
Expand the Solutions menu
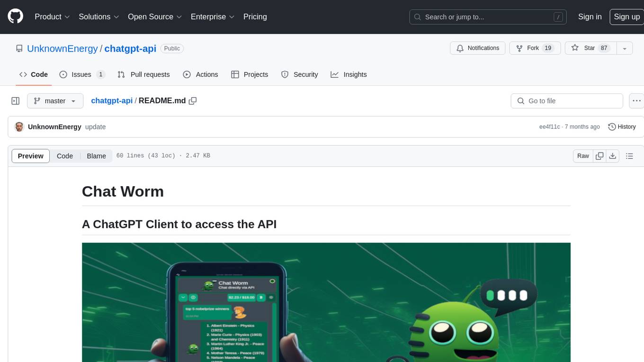(x=98, y=17)
